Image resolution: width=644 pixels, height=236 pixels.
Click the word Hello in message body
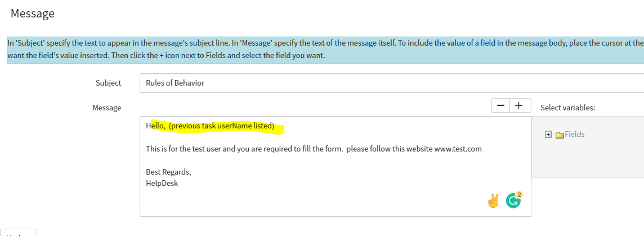156,126
